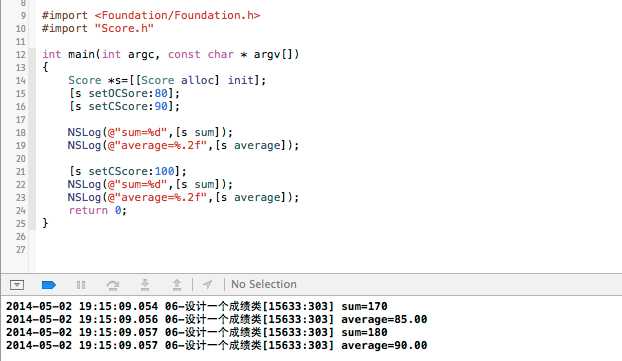Viewport: 622px width, 361px height.
Task: Click the alloc keyword on line 14
Action: pos(197,80)
